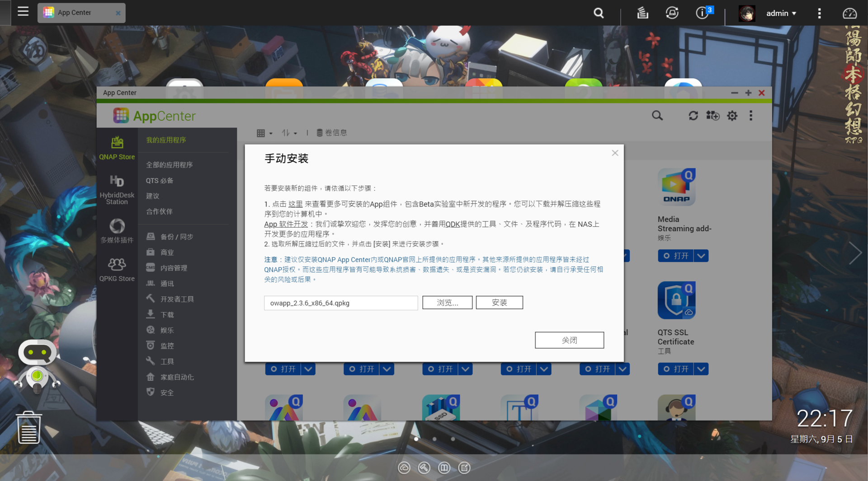
Task: Select QPKG Store in sidebar
Action: pyautogui.click(x=117, y=270)
